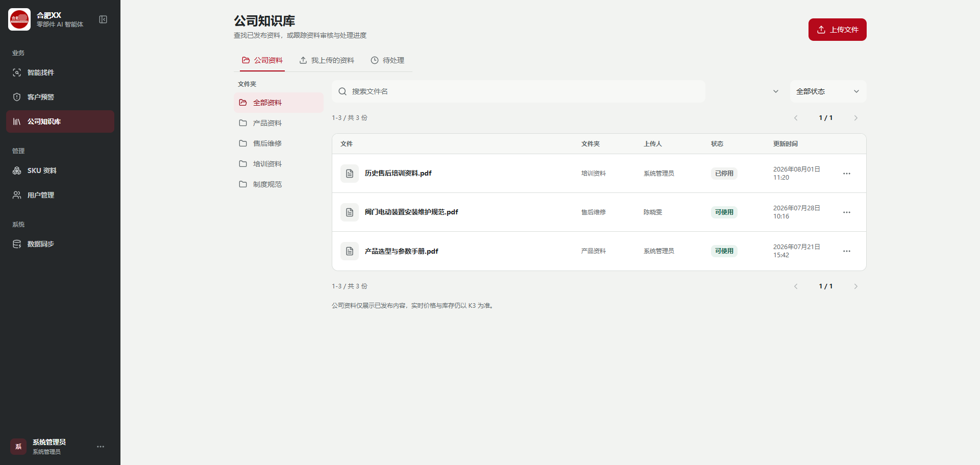Click the search magnifier icon
Screen dimensions: 980x465
pyautogui.click(x=342, y=91)
